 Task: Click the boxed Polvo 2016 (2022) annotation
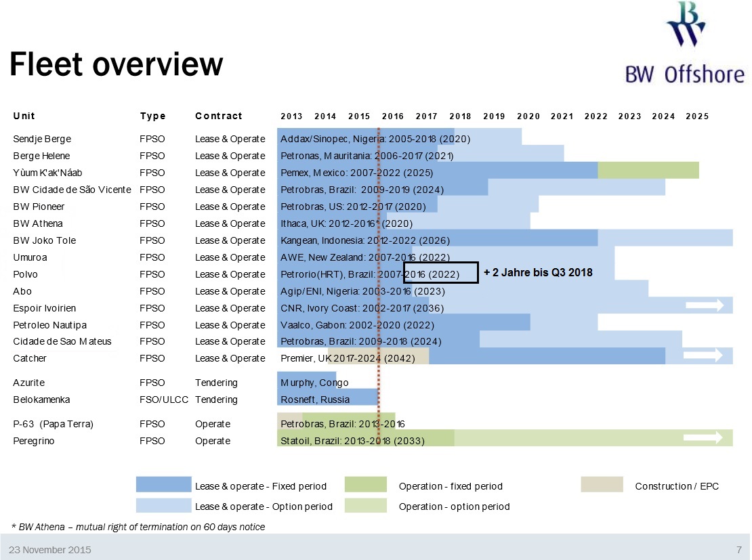point(441,272)
